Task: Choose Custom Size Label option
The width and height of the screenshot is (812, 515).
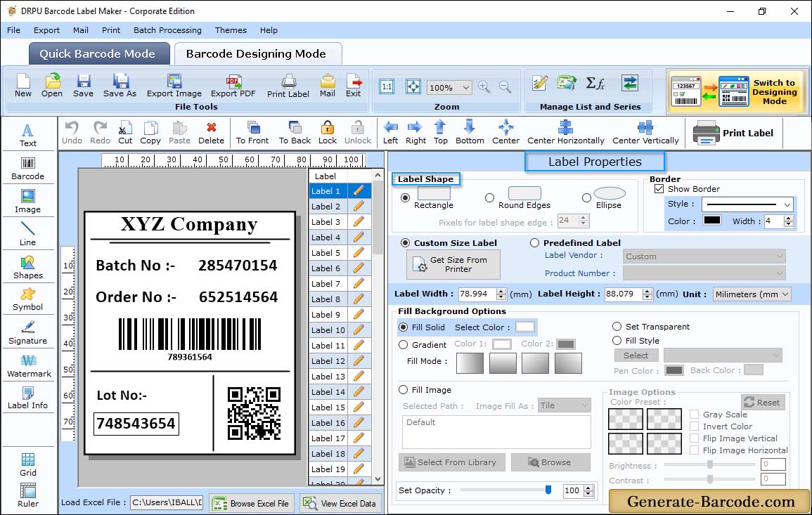Action: click(405, 243)
